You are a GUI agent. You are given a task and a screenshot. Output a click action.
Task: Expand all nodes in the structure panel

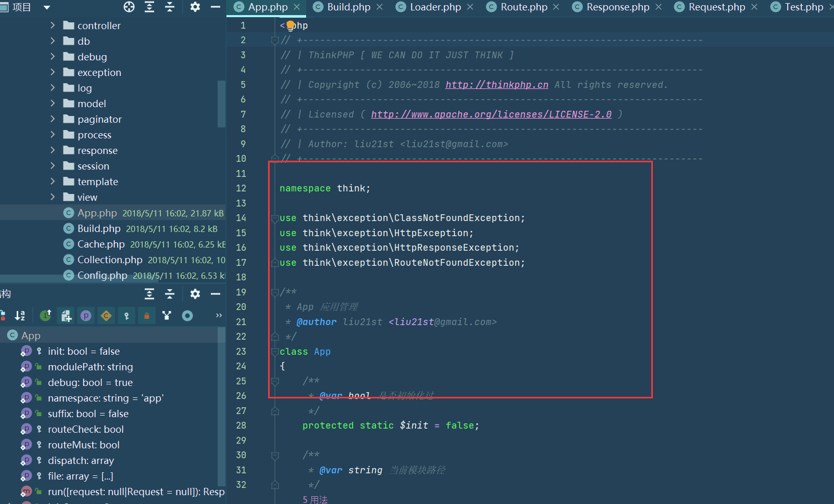pyautogui.click(x=149, y=294)
